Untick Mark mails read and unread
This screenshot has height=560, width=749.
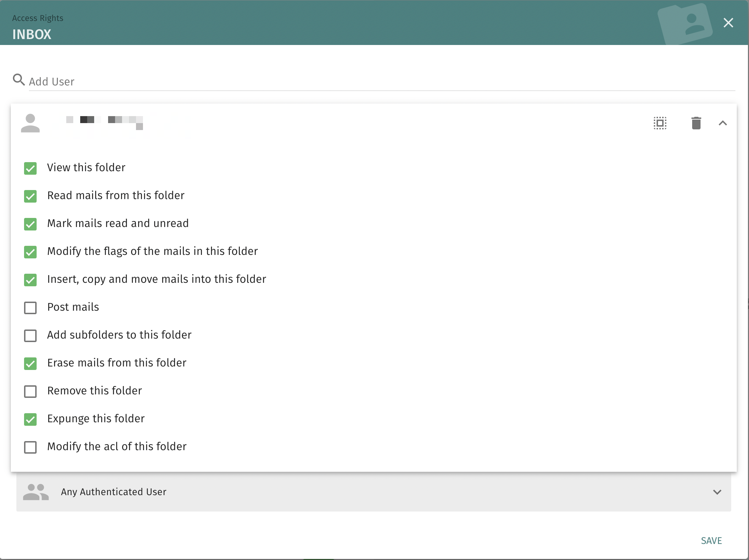30,224
